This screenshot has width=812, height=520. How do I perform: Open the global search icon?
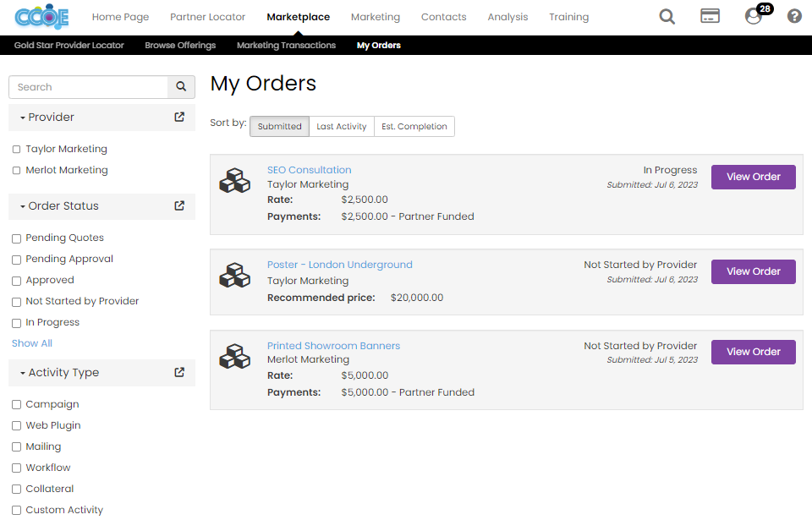click(x=667, y=16)
